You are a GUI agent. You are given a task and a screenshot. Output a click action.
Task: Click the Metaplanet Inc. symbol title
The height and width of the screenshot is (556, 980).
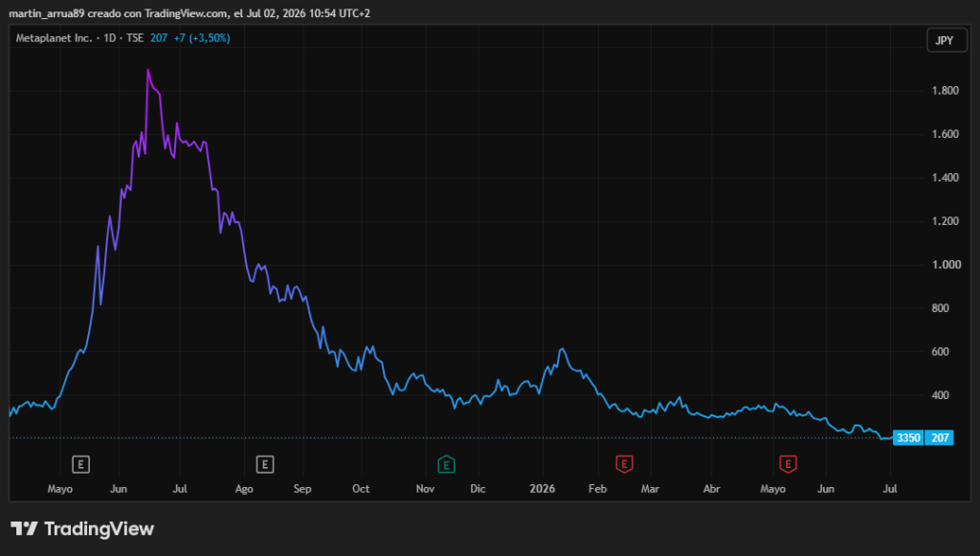pyautogui.click(x=54, y=38)
